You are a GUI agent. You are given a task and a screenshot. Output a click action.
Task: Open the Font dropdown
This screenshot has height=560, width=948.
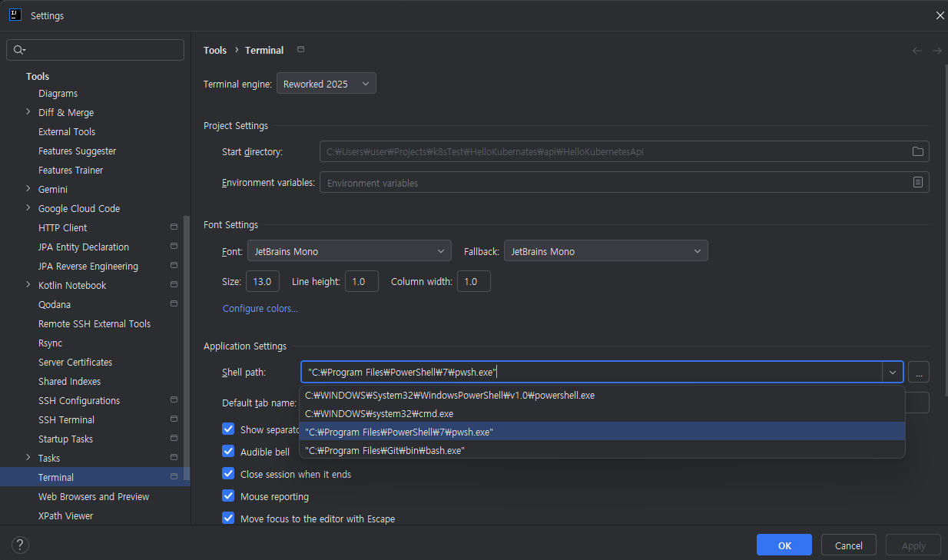350,251
